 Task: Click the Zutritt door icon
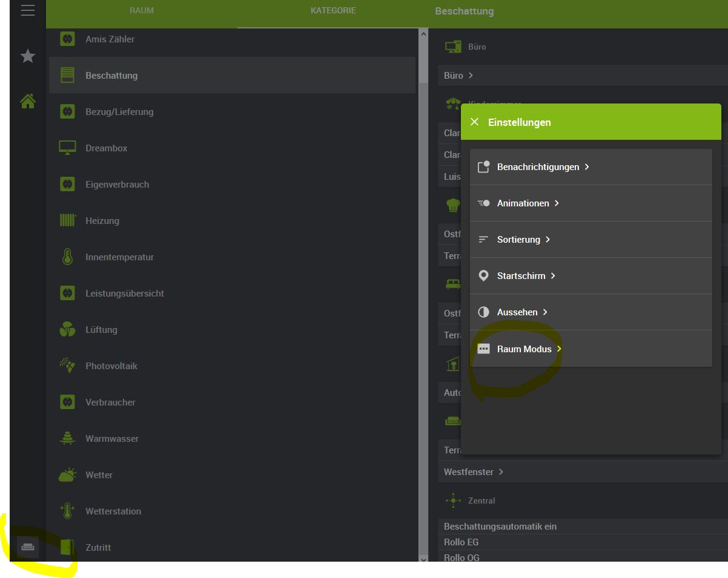67,547
